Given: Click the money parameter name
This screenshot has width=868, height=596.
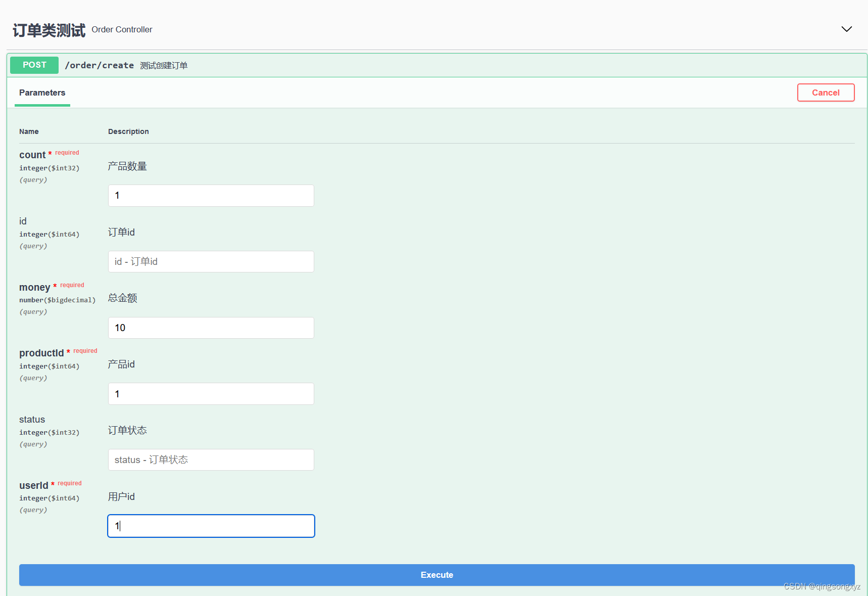Looking at the screenshot, I should 34,287.
